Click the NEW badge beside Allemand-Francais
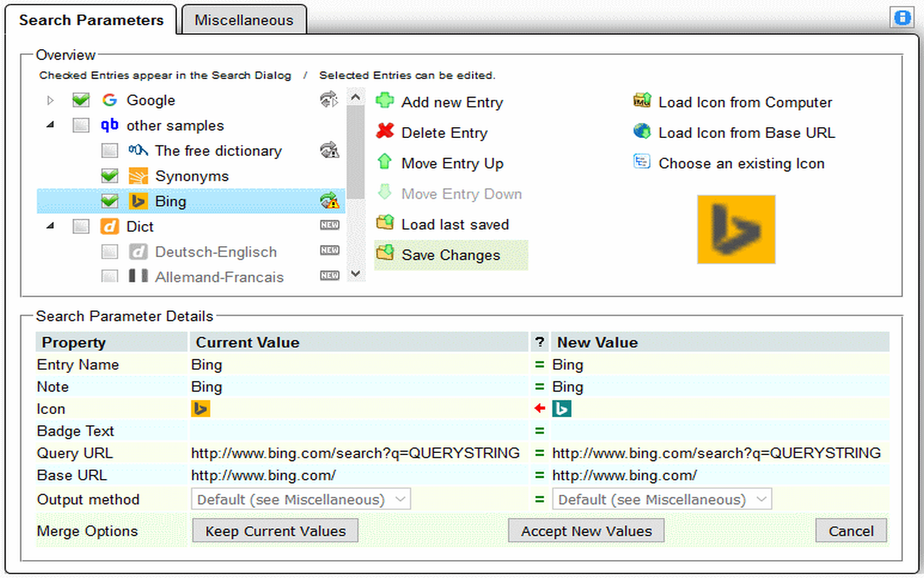This screenshot has width=924, height=578. pos(329,275)
